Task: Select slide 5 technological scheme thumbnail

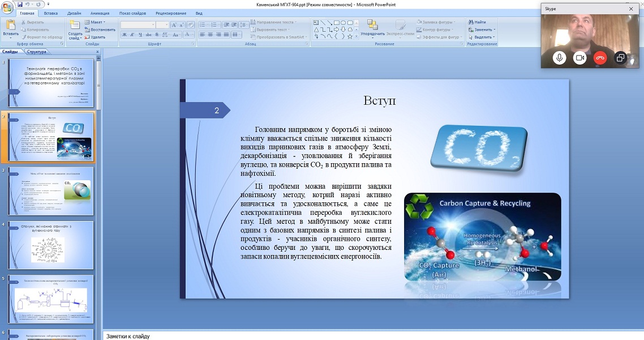Action: pos(51,299)
